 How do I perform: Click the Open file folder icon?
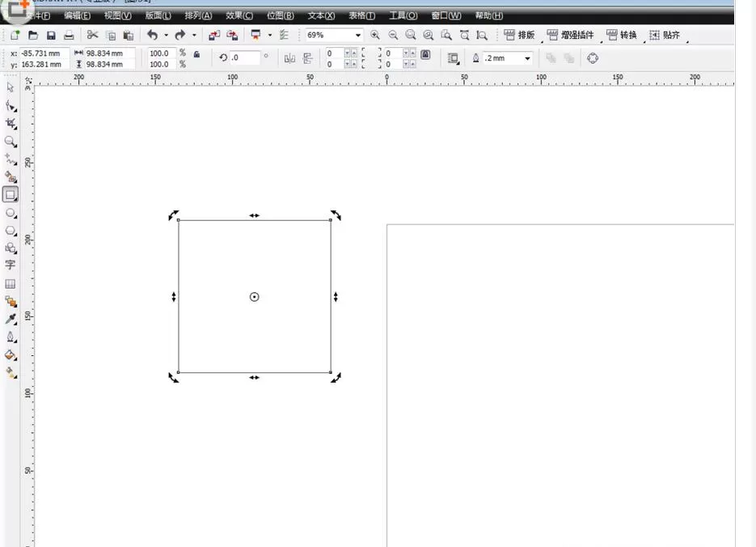[33, 36]
